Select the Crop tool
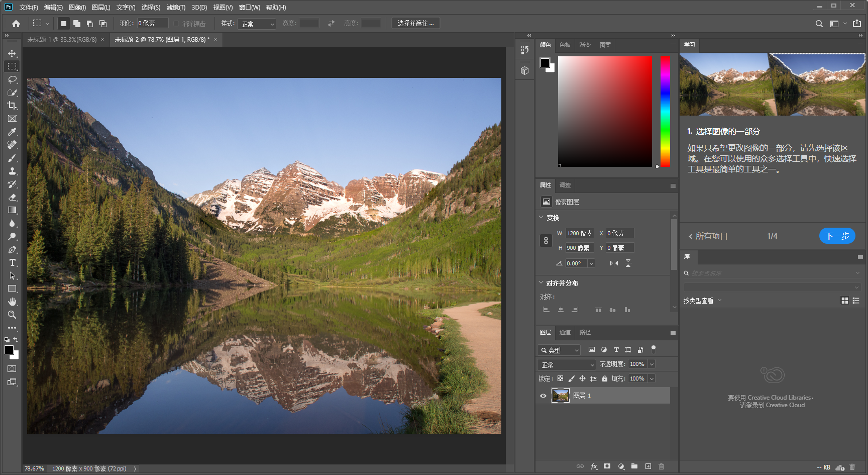This screenshot has width=868, height=475. click(13, 106)
